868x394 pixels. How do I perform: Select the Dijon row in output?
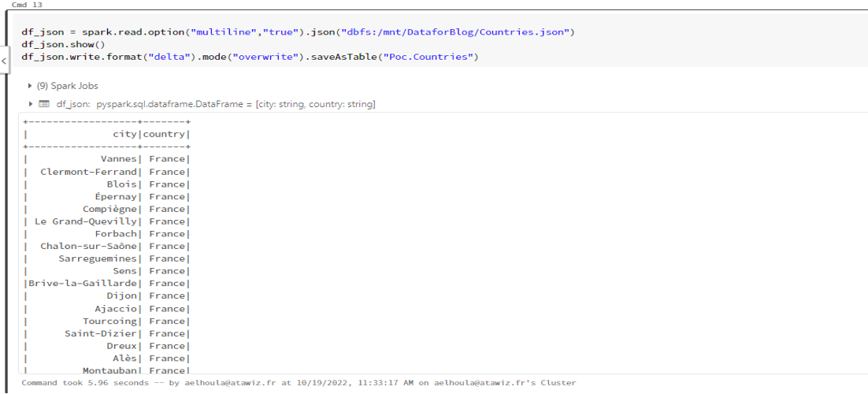point(121,295)
